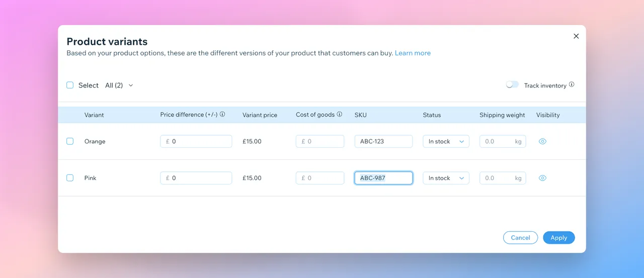644x278 pixels.
Task: Enable the Track inventory switch
Action: tap(512, 85)
